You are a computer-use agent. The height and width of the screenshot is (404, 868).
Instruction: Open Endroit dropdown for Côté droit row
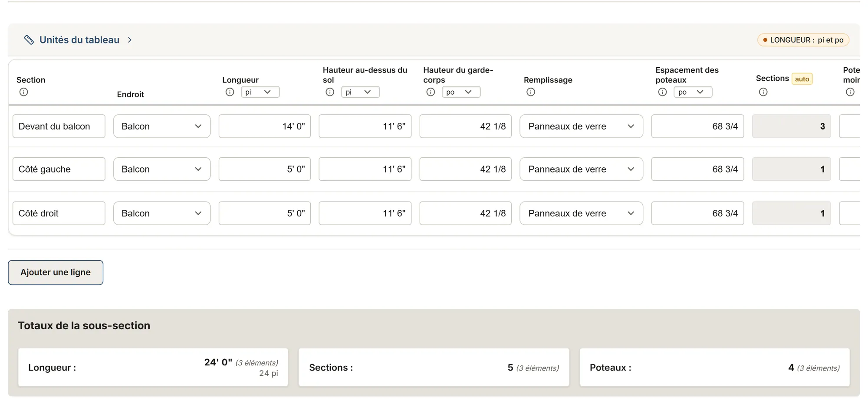[x=162, y=213]
